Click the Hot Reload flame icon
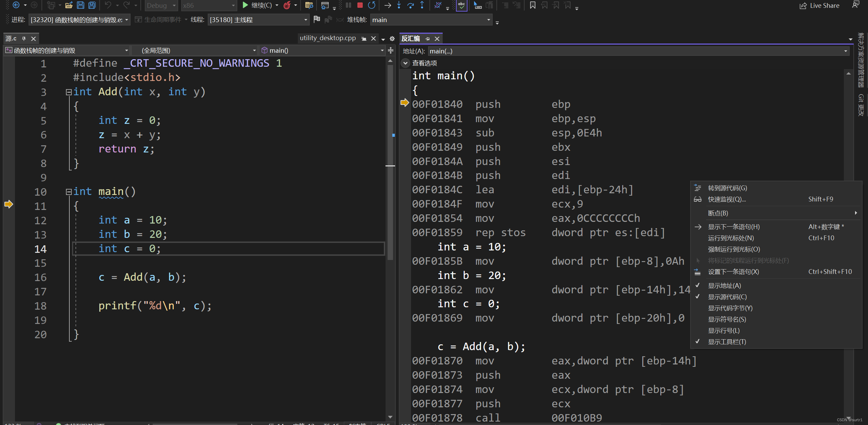868x425 pixels. [287, 5]
